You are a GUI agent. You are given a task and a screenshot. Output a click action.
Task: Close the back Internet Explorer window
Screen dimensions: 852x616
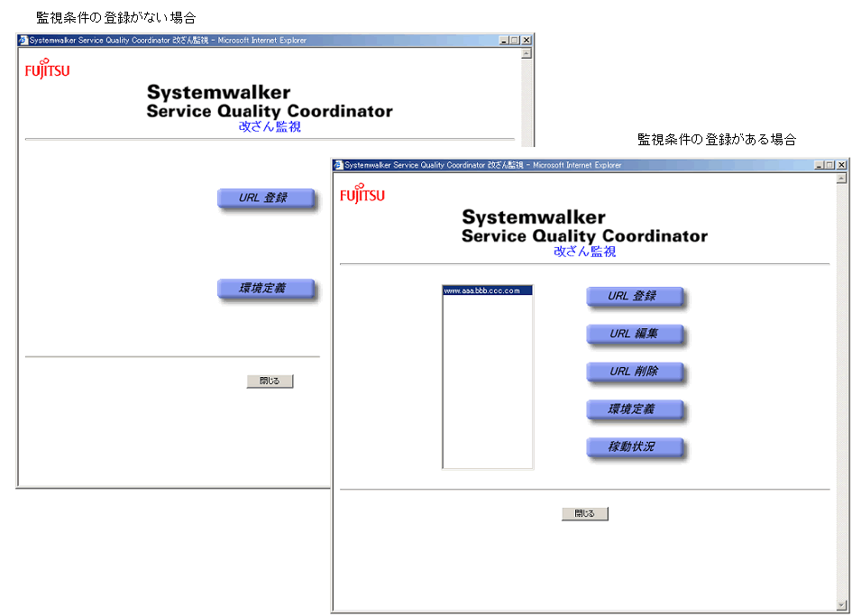pos(526,41)
